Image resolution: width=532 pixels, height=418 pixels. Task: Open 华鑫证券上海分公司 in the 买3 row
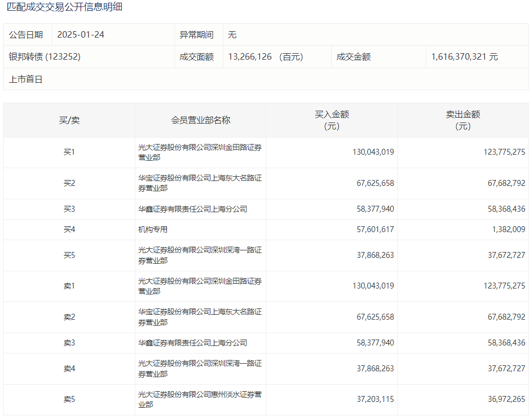pyautogui.click(x=193, y=209)
